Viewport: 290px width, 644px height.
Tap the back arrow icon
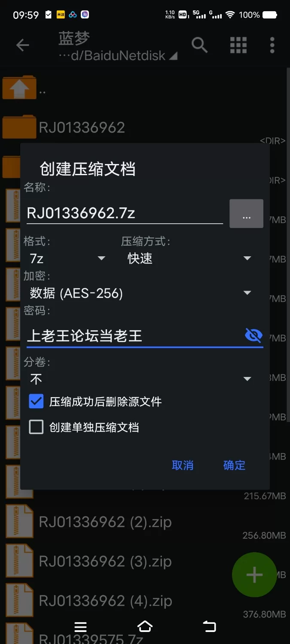[22, 45]
